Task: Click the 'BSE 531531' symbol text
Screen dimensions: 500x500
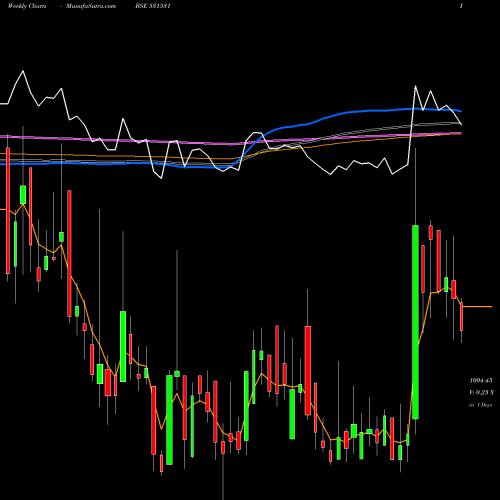Action: tap(153, 6)
